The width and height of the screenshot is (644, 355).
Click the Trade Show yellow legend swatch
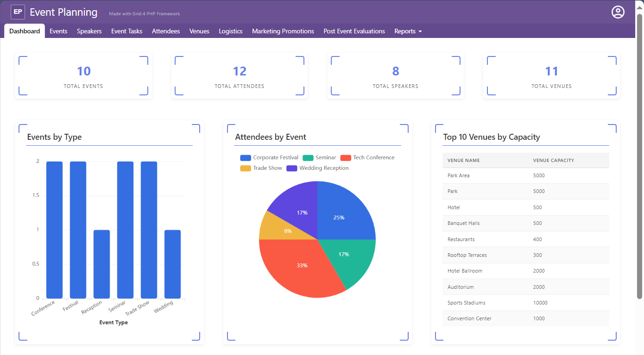[x=246, y=168]
